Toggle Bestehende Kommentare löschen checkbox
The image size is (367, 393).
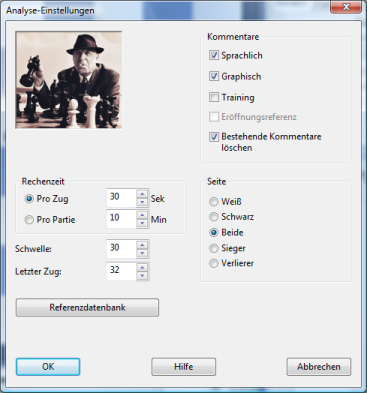(214, 137)
